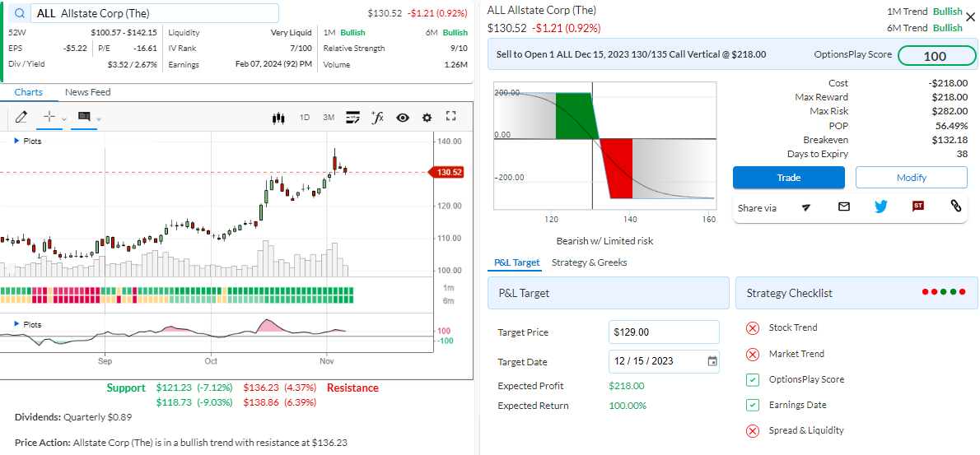Select the pencil drawing tool
Image resolution: width=980 pixels, height=455 pixels.
tap(21, 117)
